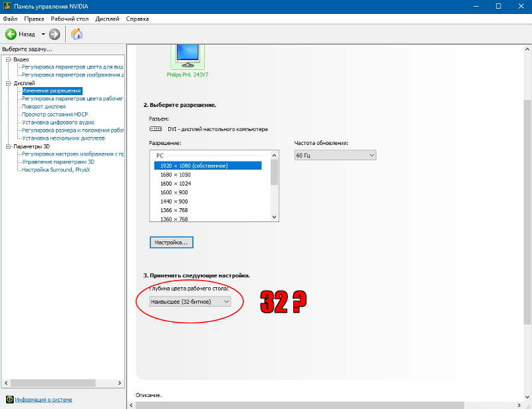Open the Дисплей menu

107,19
